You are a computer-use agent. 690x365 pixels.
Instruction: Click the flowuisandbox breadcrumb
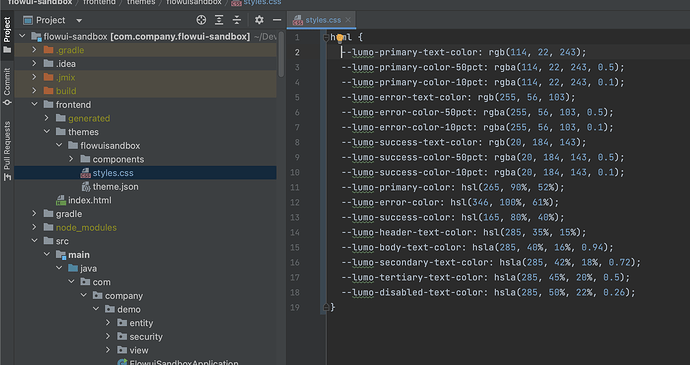(x=194, y=3)
